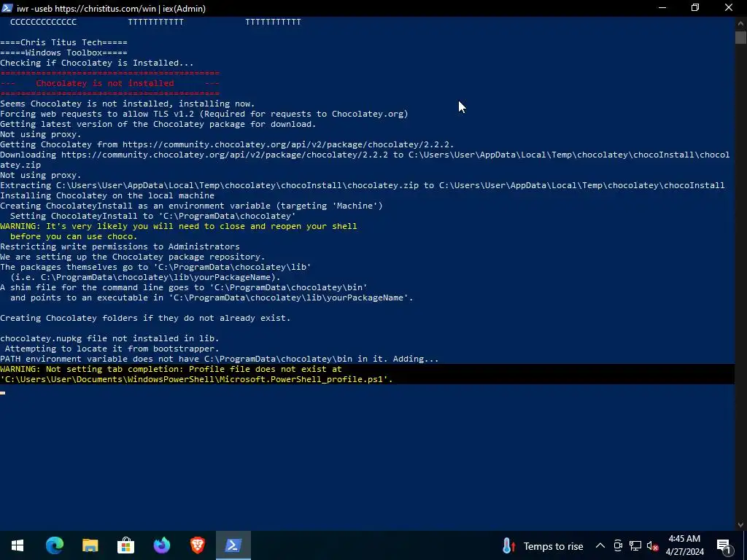Screen dimensions: 747x560
Task: Close the PowerShell window
Action: [x=729, y=8]
